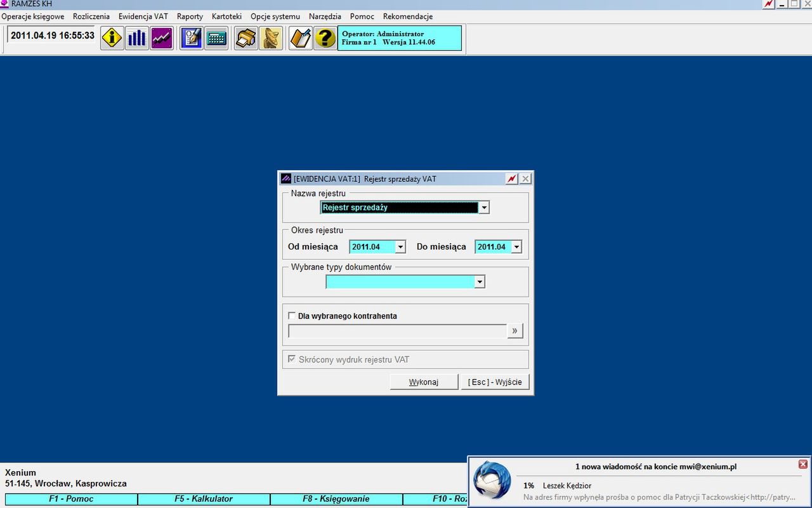Open the 'Kartoteki' menu

tap(226, 17)
